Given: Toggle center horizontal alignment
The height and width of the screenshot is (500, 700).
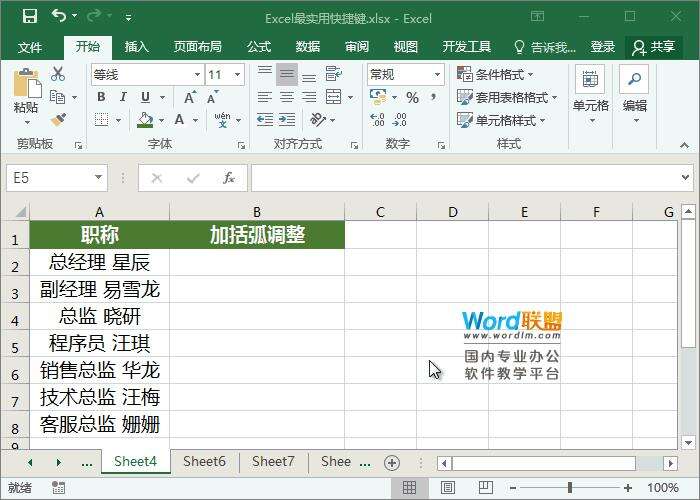Looking at the screenshot, I should [286, 97].
